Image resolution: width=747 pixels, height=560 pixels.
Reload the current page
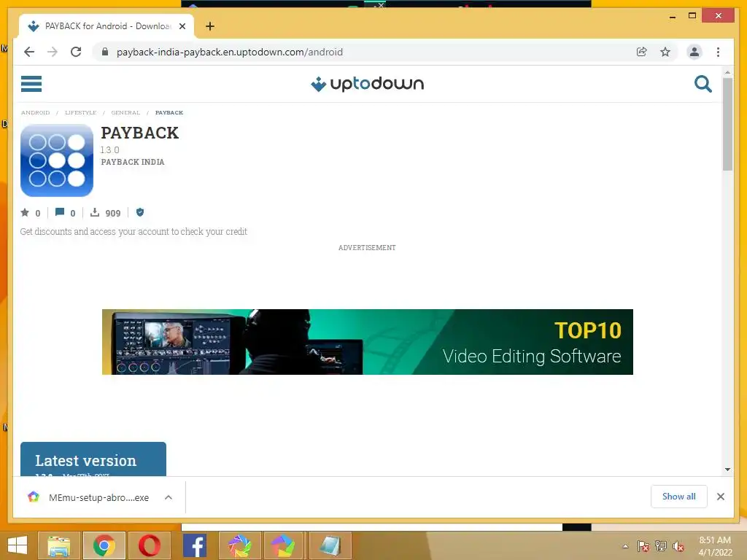pos(76,52)
